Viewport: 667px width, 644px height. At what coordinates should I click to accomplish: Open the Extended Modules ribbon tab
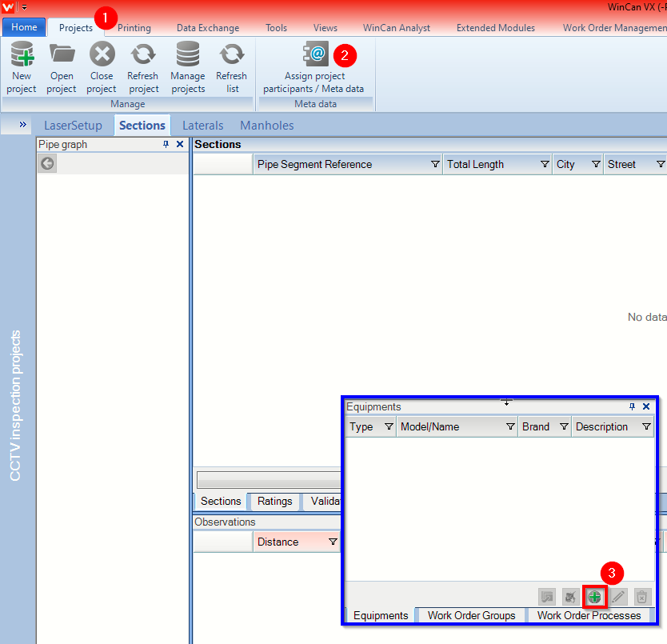click(x=496, y=28)
